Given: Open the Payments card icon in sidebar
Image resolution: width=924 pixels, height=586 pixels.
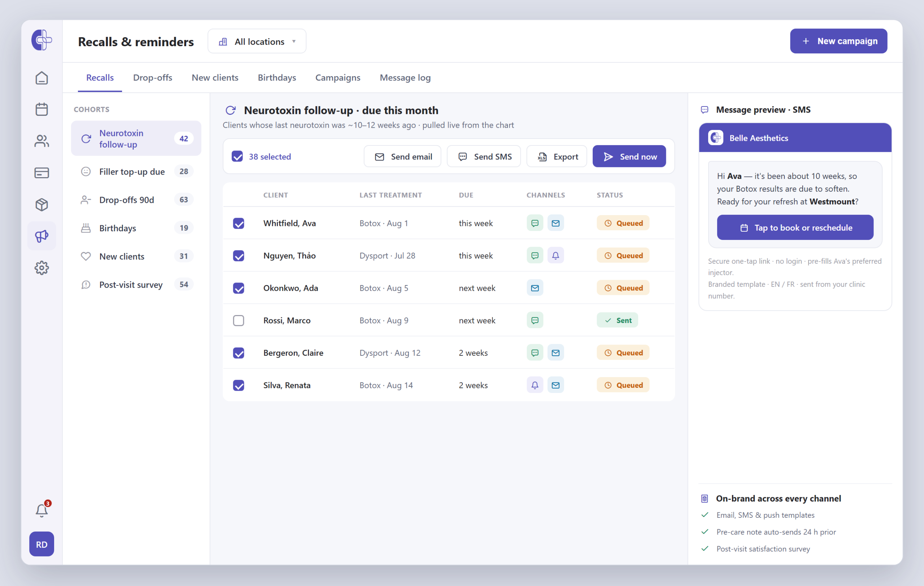Looking at the screenshot, I should tap(42, 172).
